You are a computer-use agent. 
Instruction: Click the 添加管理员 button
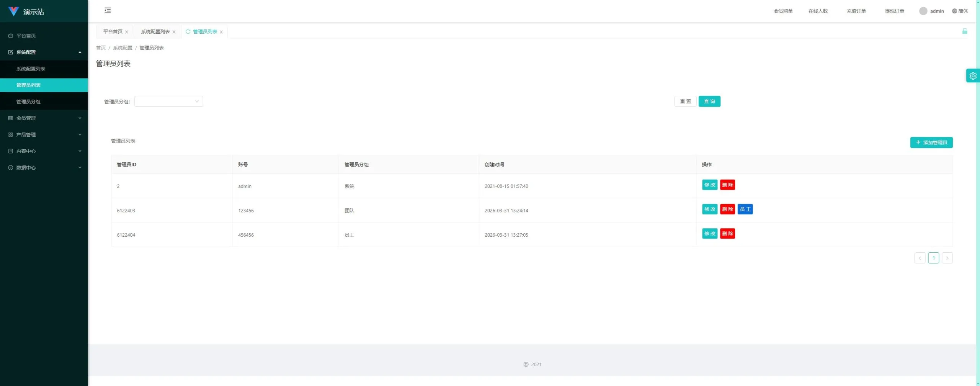tap(931, 142)
